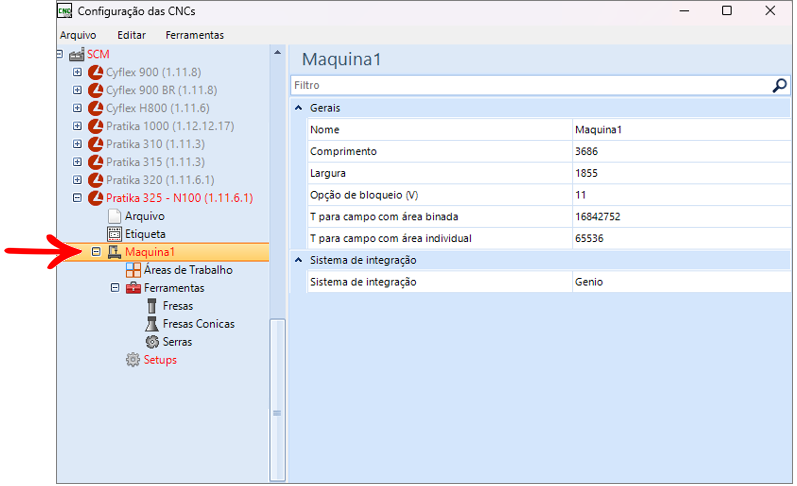The height and width of the screenshot is (486, 797).
Task: Expand the Cyflex 900 (1.11.8) node
Action: pyautogui.click(x=78, y=72)
